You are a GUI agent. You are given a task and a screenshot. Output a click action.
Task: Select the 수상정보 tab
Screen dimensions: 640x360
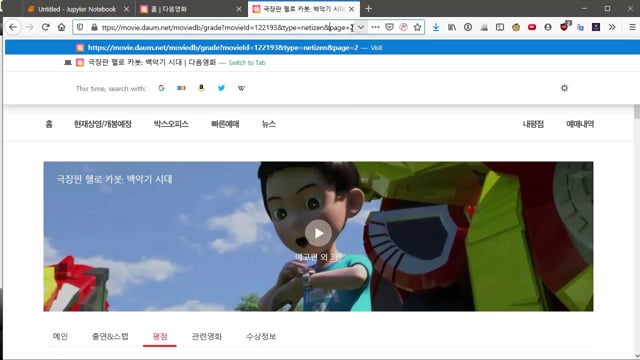coord(261,337)
